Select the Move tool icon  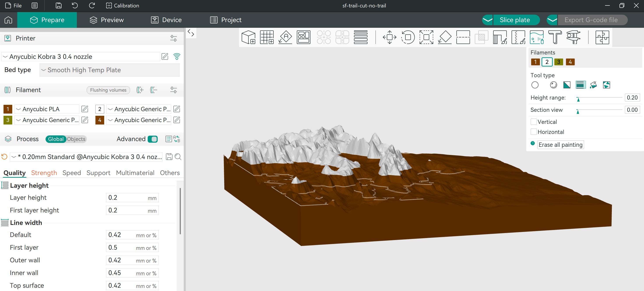coord(389,37)
